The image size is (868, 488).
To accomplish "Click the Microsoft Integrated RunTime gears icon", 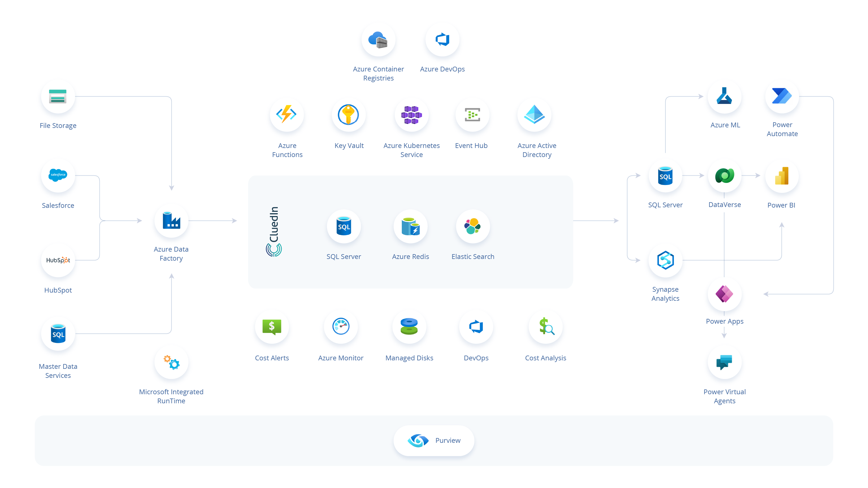I will (x=171, y=362).
